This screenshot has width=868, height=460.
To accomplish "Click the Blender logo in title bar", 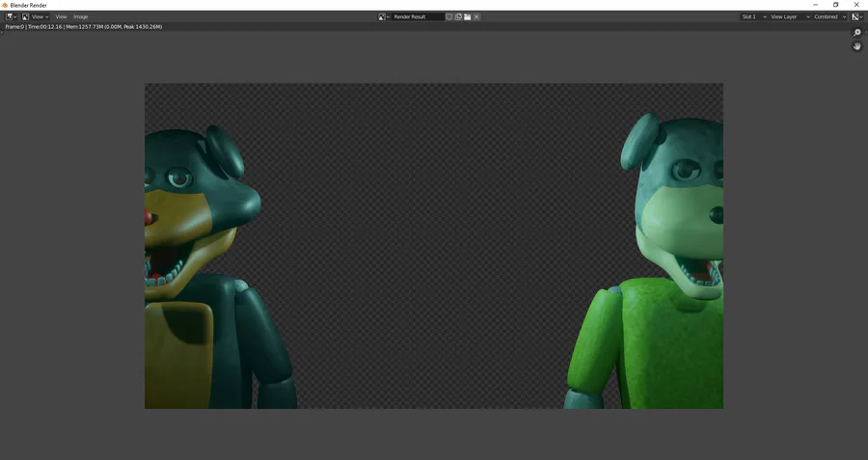I will [5, 5].
